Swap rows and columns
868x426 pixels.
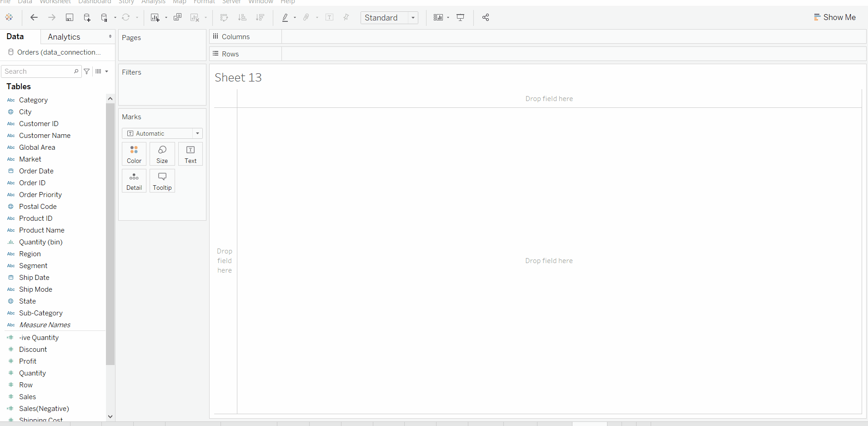pos(224,17)
